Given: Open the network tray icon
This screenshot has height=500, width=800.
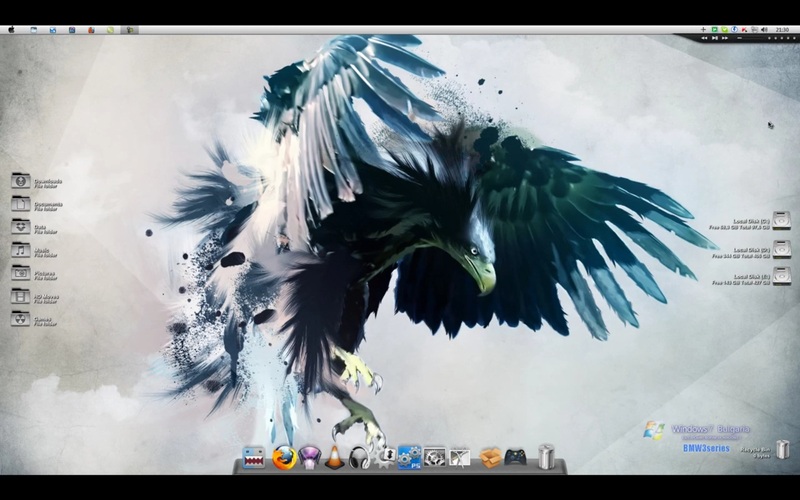Looking at the screenshot, I should 754,30.
